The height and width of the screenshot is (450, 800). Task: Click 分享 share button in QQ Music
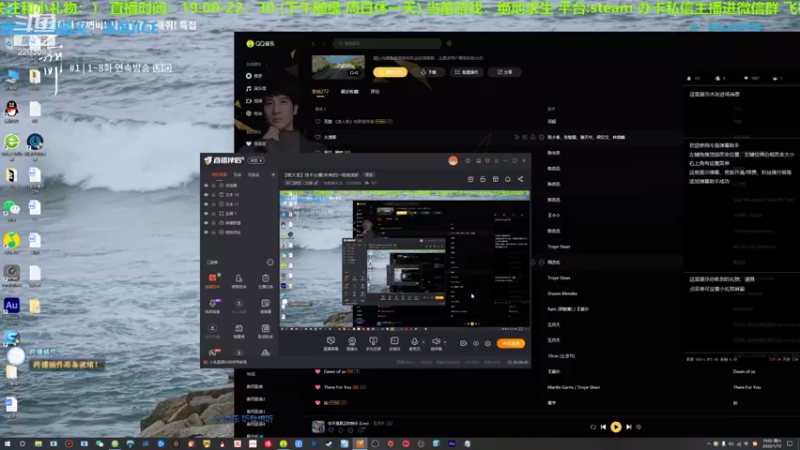[x=505, y=72]
